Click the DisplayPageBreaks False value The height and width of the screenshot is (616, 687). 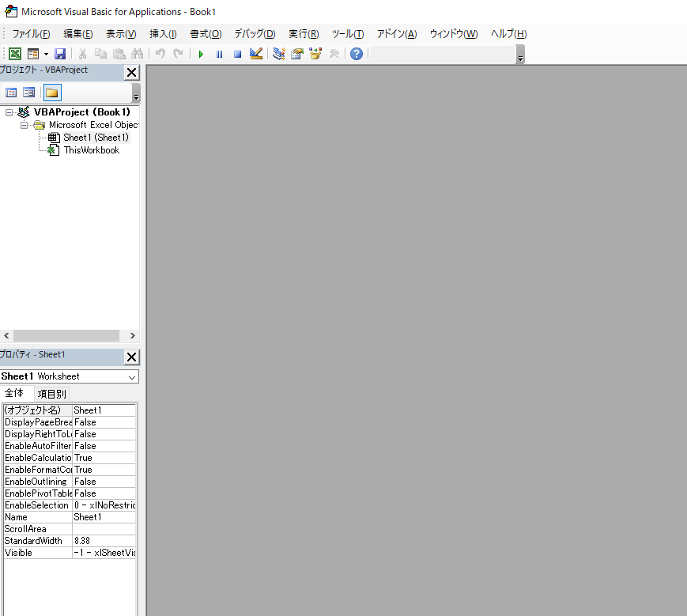[104, 422]
